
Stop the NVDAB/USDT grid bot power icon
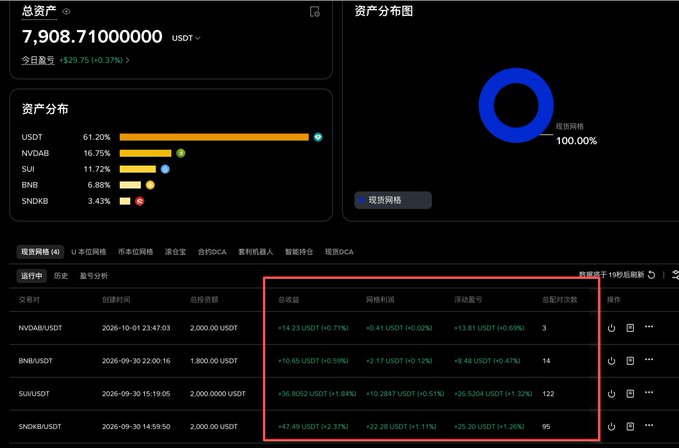tap(611, 328)
